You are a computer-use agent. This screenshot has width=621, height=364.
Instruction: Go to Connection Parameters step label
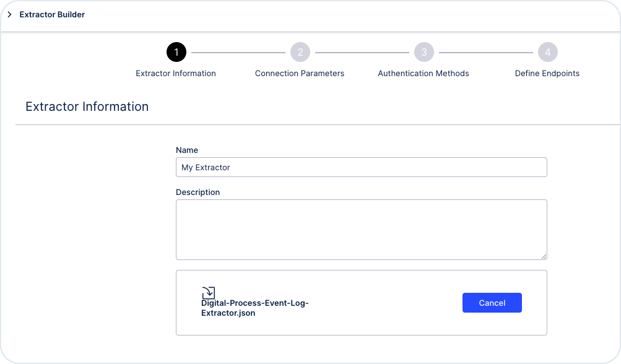300,73
